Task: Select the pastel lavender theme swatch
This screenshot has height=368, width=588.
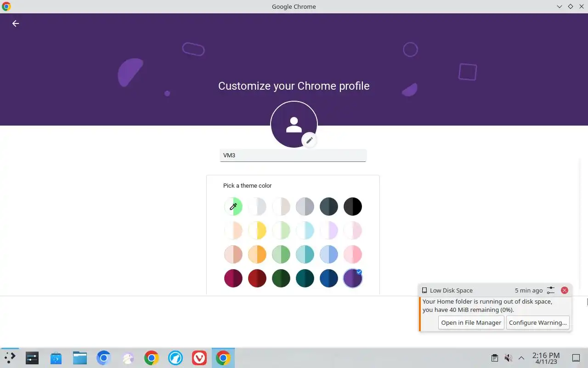Action: click(x=329, y=230)
